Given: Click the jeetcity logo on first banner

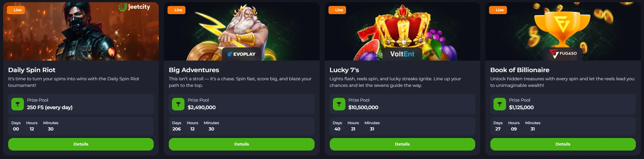Looking at the screenshot, I should coord(134,7).
